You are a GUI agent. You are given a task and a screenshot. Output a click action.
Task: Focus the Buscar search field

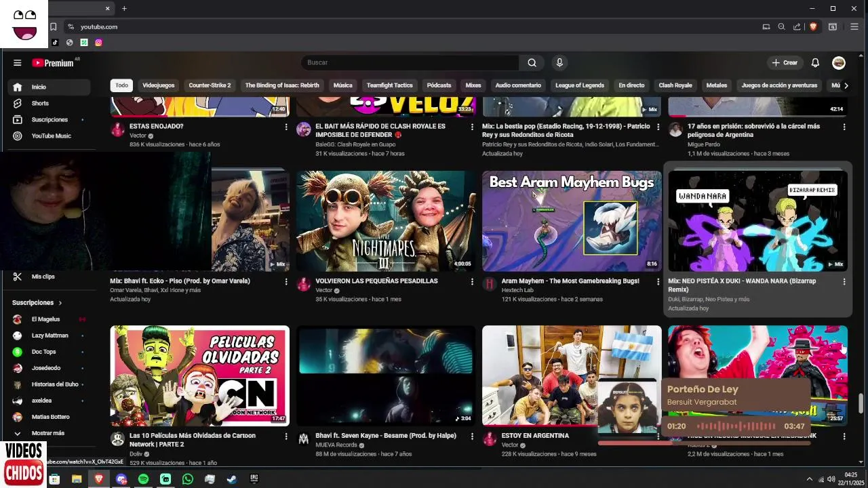[410, 62]
